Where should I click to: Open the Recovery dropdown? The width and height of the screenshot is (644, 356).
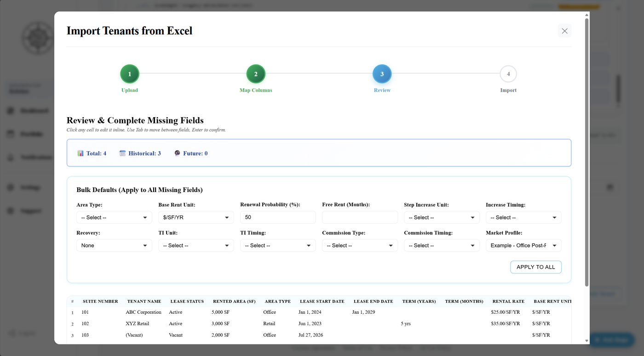click(114, 245)
